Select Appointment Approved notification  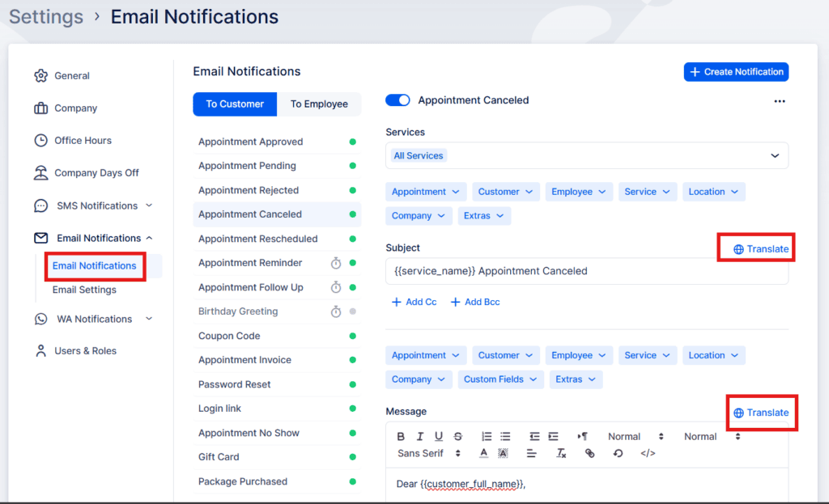coord(277,142)
